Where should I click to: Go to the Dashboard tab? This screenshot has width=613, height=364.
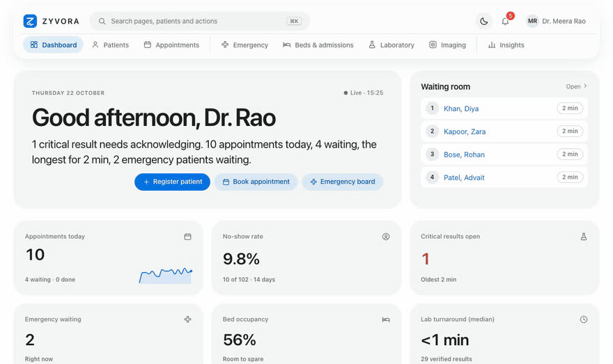coord(53,45)
